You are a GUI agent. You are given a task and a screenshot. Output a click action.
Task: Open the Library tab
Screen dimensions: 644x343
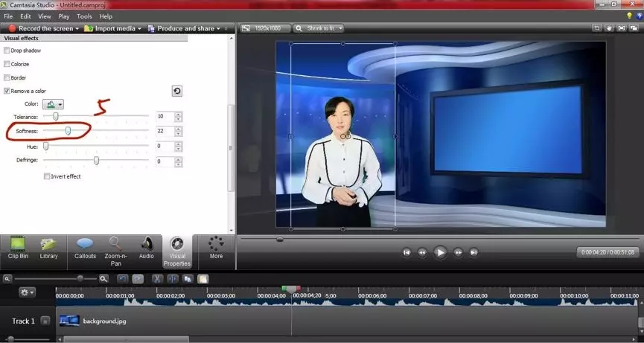[x=49, y=248]
